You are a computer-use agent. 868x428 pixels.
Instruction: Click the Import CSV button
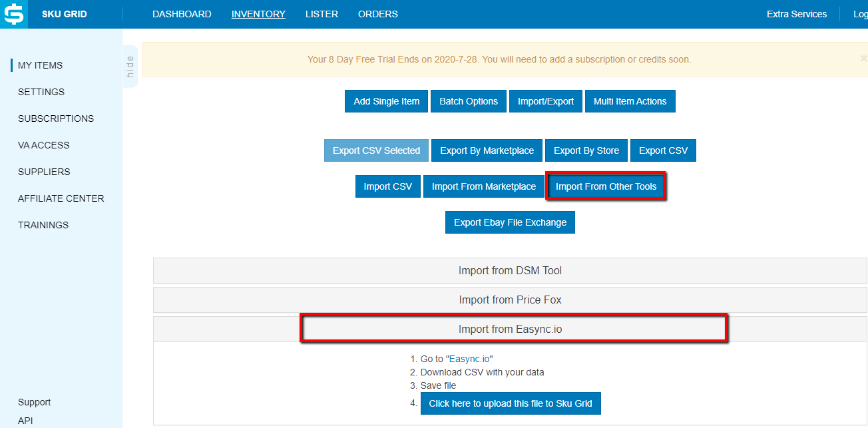pyautogui.click(x=388, y=186)
